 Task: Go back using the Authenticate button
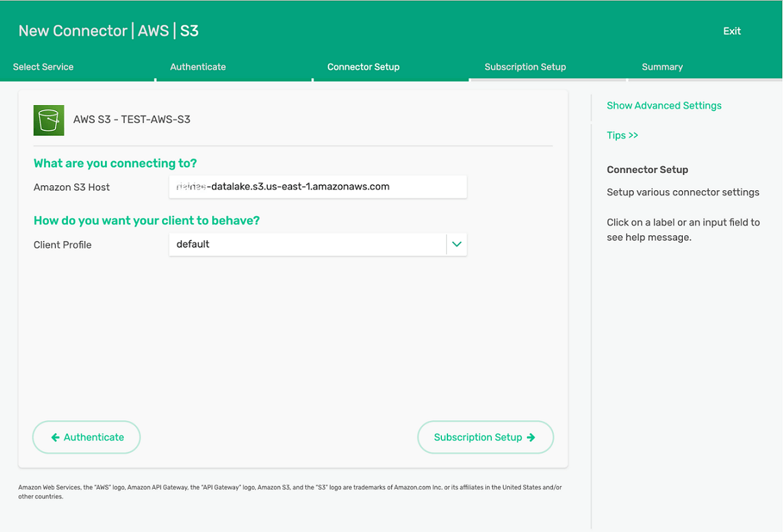(86, 437)
